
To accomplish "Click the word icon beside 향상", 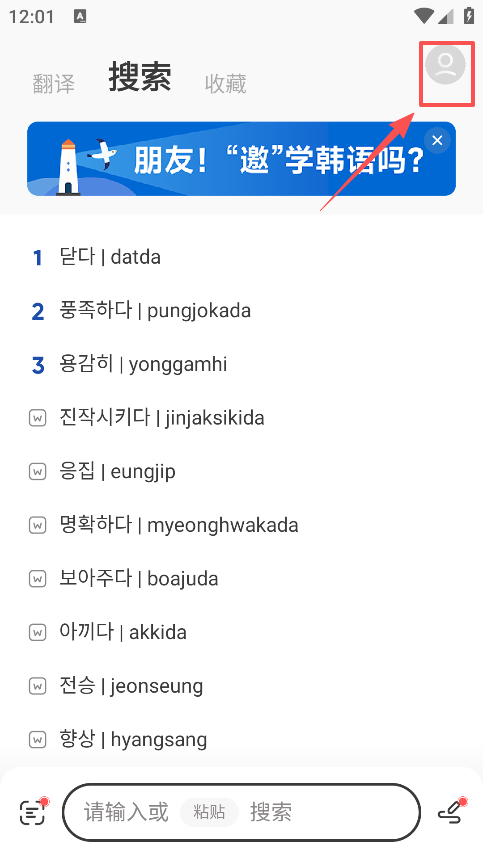I will click(37, 740).
